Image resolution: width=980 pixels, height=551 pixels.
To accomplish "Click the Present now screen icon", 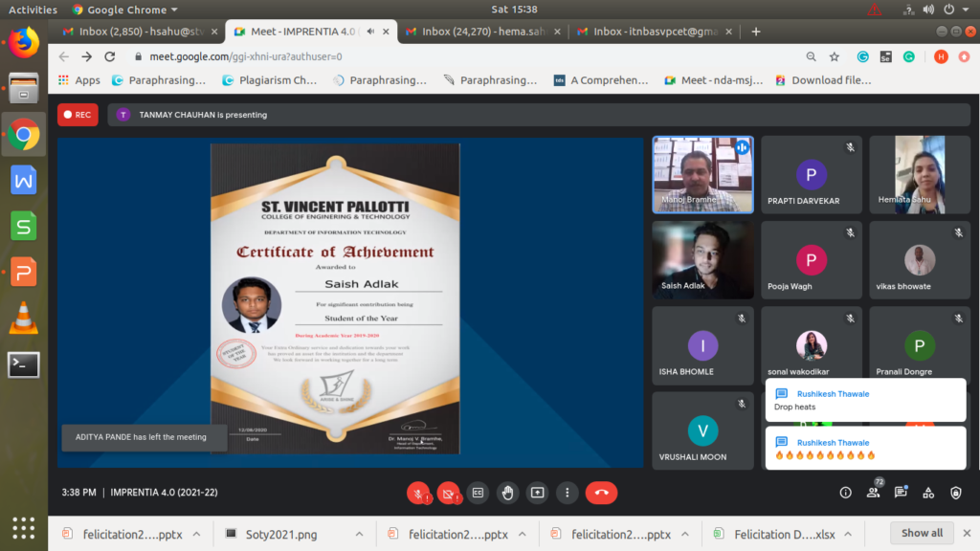I will click(538, 493).
